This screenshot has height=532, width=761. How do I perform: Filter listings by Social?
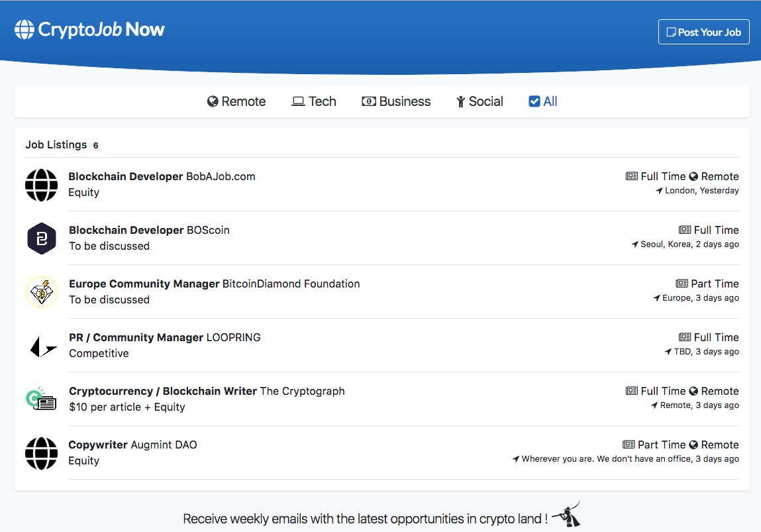click(480, 101)
